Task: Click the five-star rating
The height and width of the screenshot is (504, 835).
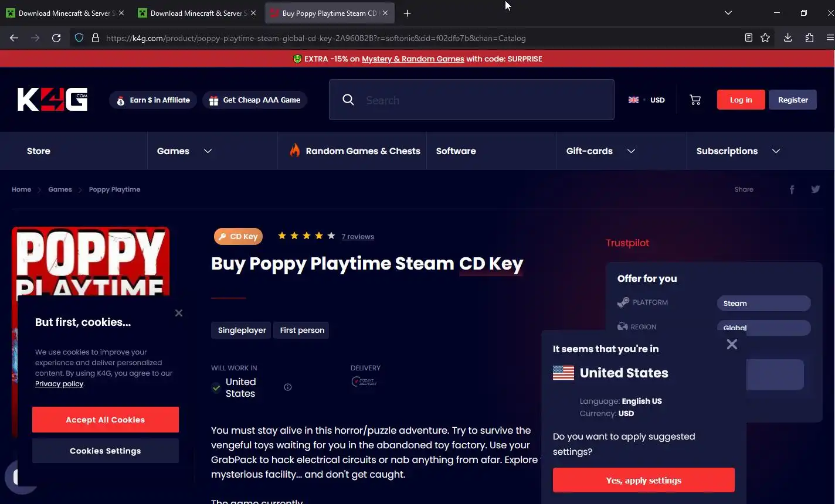Action: [306, 236]
